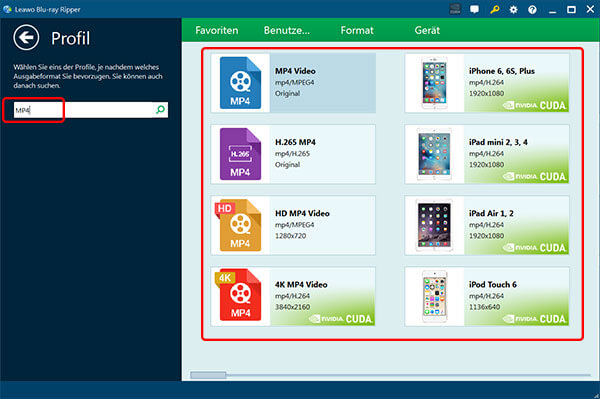This screenshot has width=600, height=399.
Task: Click the "3840x2160" resolution text
Action: (292, 307)
